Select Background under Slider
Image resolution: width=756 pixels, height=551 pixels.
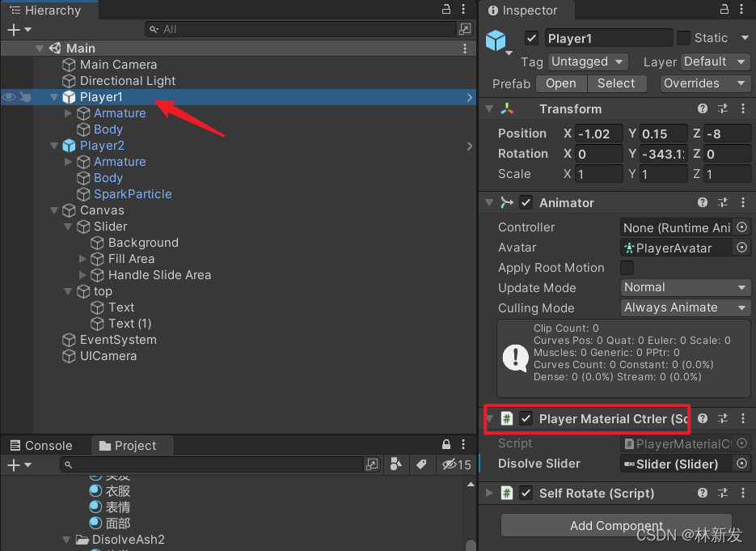(x=143, y=243)
